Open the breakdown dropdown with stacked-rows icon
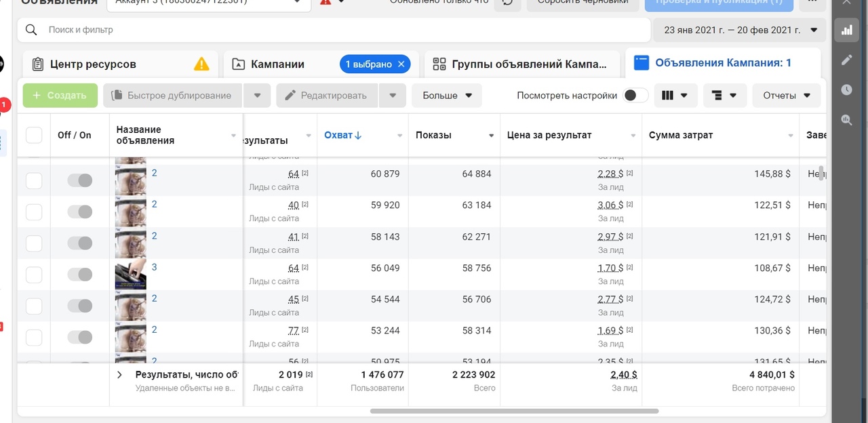The image size is (868, 423). [725, 96]
